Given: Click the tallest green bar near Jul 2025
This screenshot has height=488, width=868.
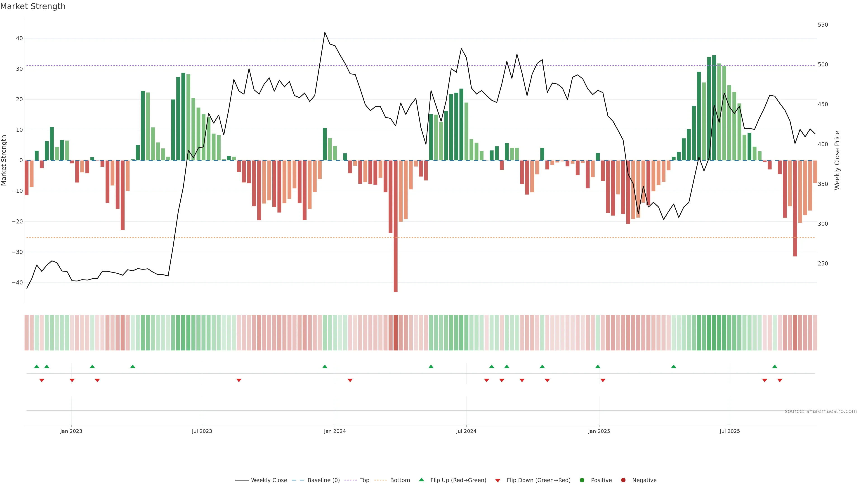Looking at the screenshot, I should (714, 108).
